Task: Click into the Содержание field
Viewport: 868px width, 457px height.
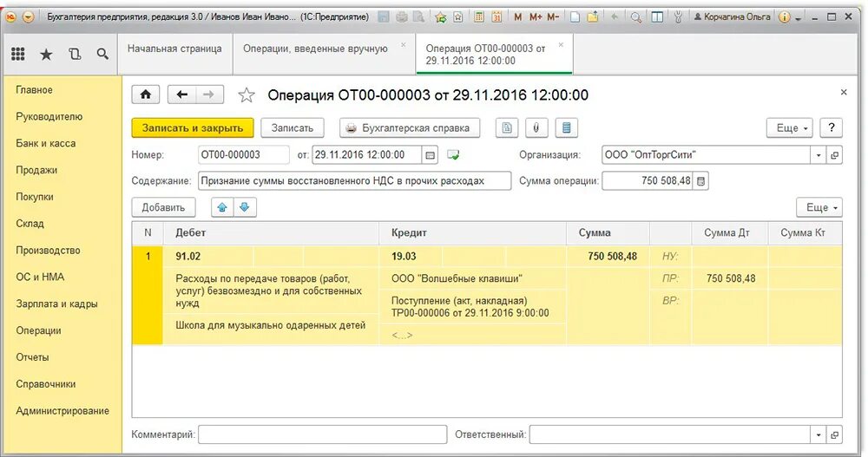Action: (x=354, y=181)
